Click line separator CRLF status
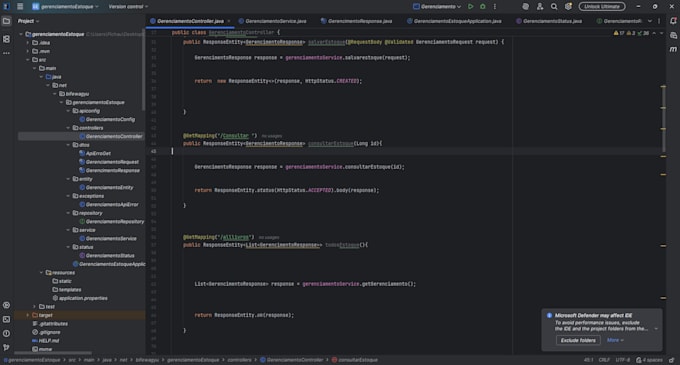Screen dimensions: 680x365 (604, 360)
